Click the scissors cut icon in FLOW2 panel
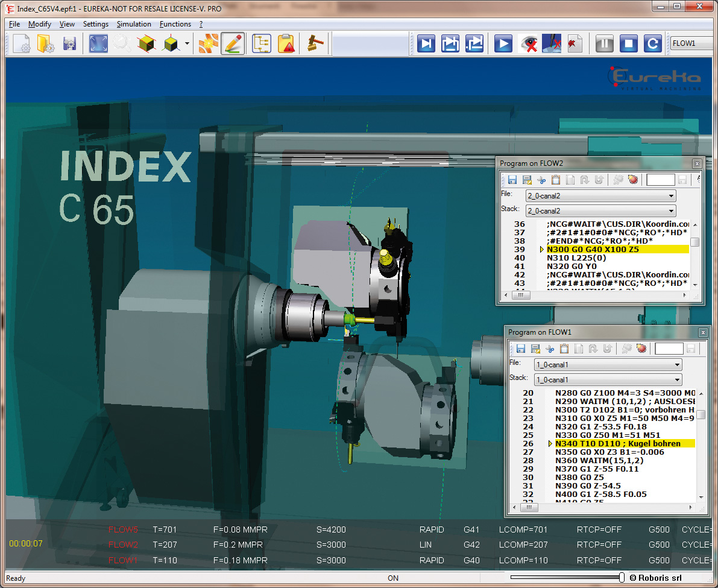Viewport: 718px width, 588px height. (x=542, y=180)
